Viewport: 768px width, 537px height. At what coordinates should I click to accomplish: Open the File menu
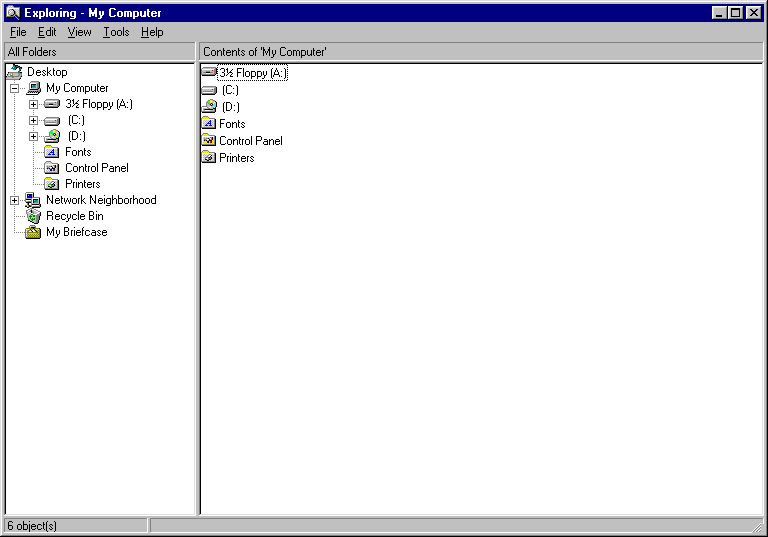[x=18, y=32]
